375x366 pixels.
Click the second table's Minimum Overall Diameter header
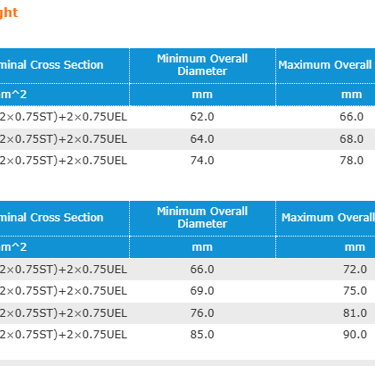click(202, 218)
